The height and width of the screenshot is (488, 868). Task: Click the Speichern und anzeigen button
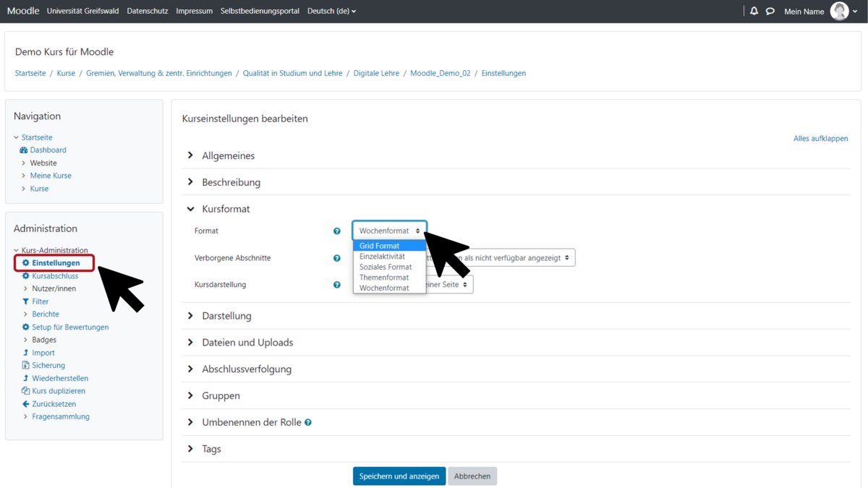[x=399, y=476]
